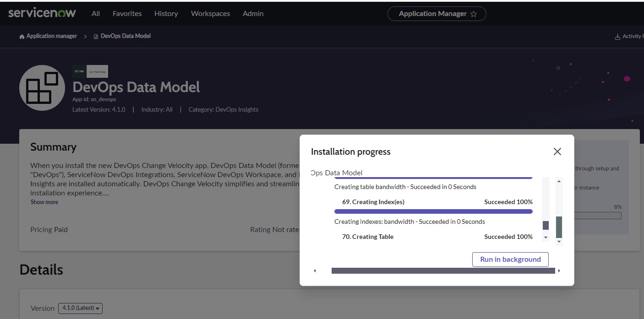Click the "Summary" heading
644x319 pixels.
coord(53,147)
